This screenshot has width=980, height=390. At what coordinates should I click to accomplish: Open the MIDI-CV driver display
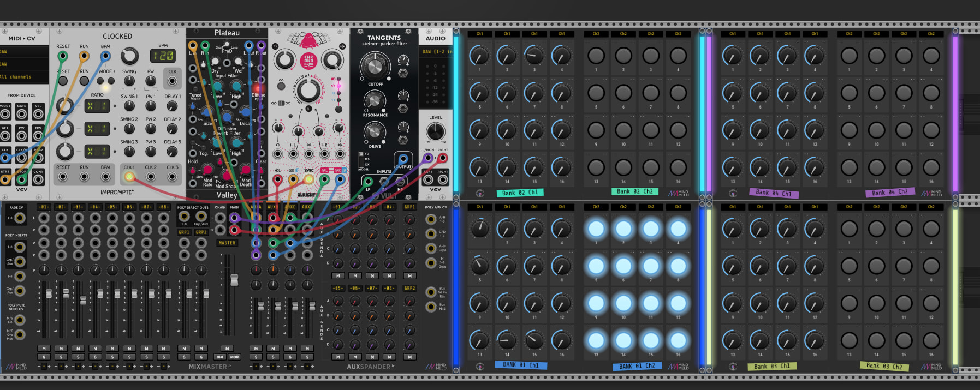click(x=24, y=52)
